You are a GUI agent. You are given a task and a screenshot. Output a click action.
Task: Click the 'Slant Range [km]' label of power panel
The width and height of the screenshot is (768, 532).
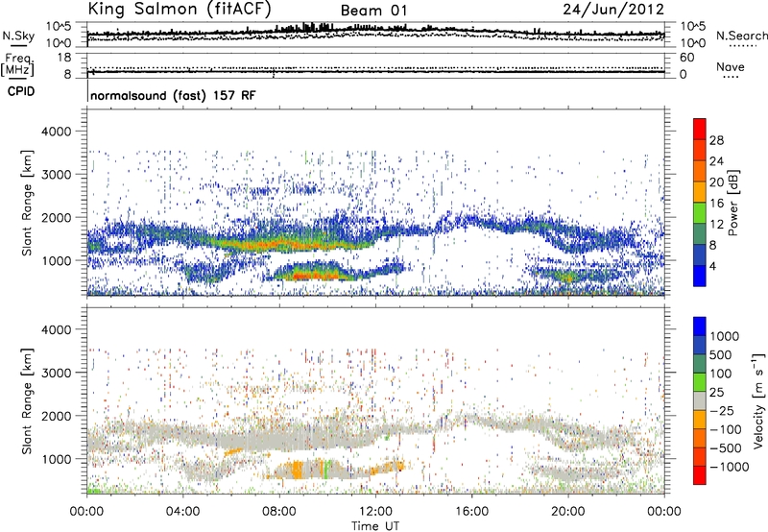click(x=27, y=203)
